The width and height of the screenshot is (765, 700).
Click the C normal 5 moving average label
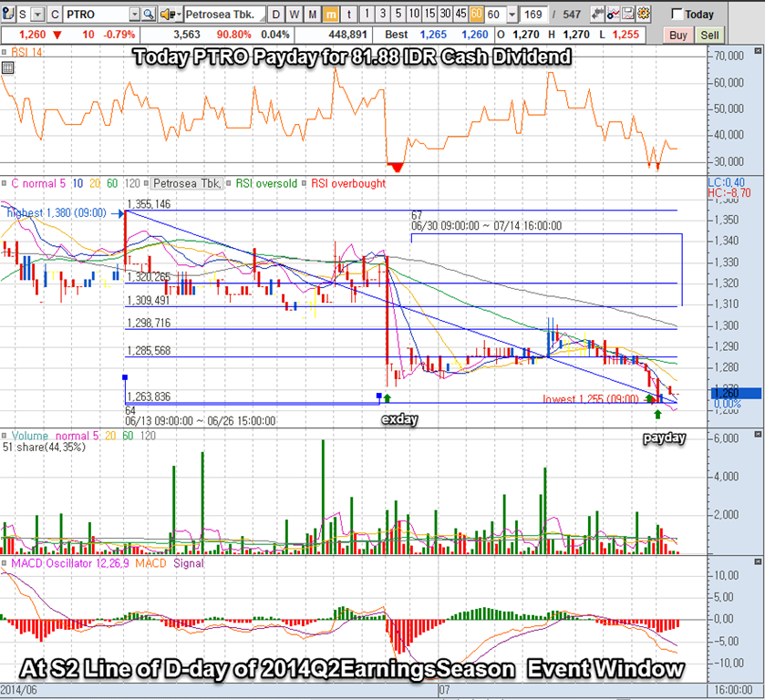click(38, 183)
